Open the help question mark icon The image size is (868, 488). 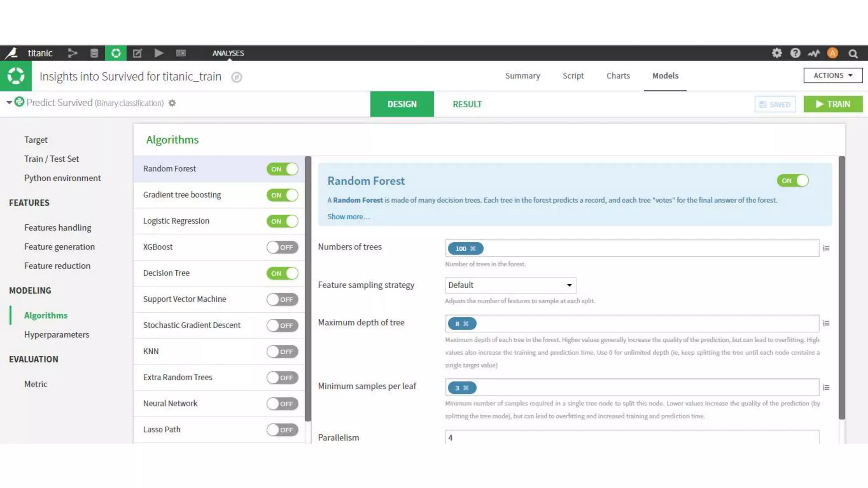point(795,53)
